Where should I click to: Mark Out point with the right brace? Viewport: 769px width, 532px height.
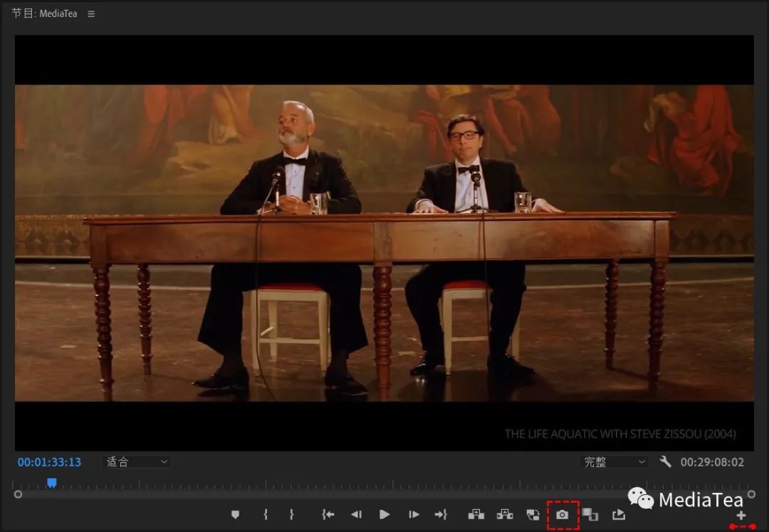coord(291,514)
